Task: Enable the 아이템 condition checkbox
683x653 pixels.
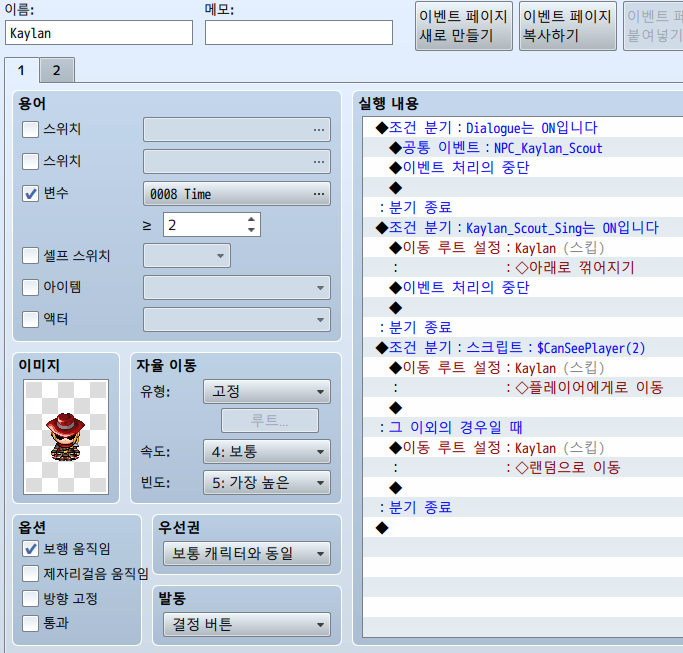Action: pyautogui.click(x=30, y=288)
